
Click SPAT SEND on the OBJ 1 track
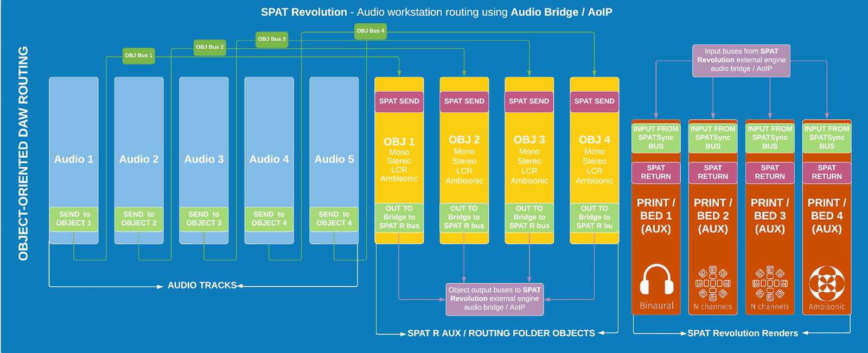tap(399, 101)
